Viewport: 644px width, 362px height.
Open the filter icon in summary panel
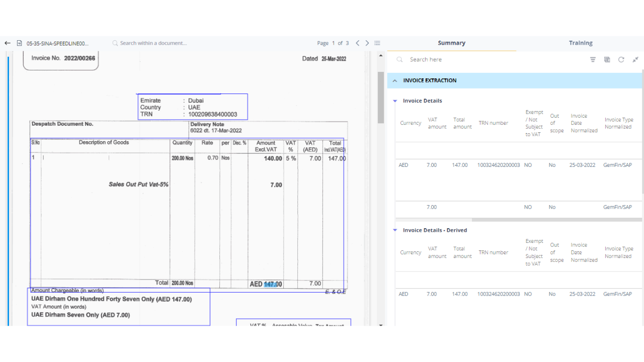(593, 59)
